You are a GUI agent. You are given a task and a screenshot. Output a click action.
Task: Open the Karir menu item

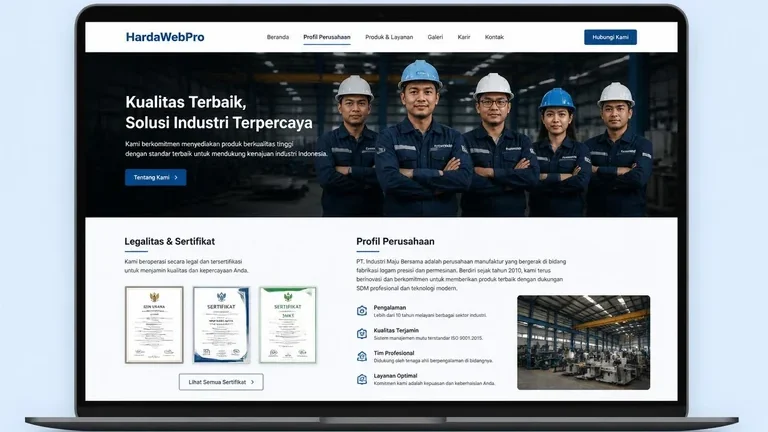464,37
